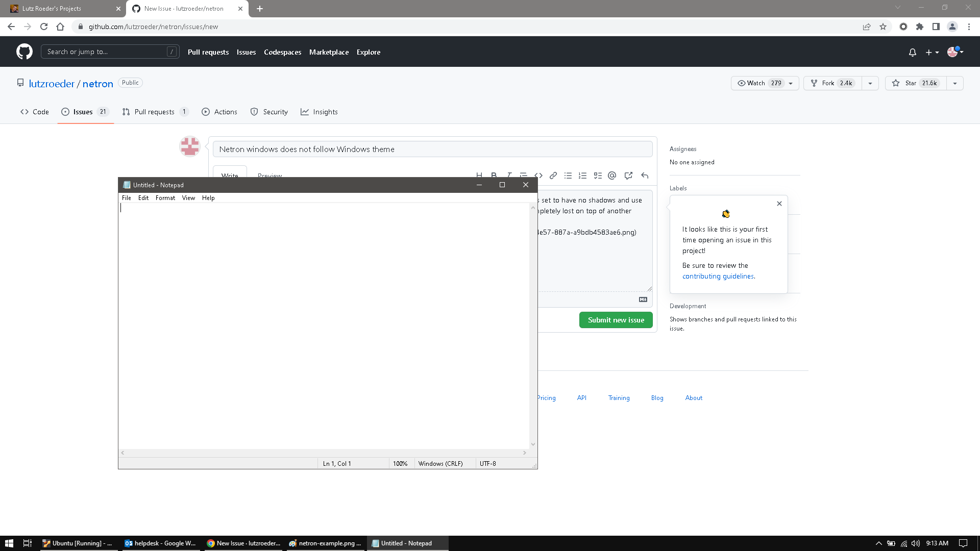Open netron-example.png from the taskbar

326,543
